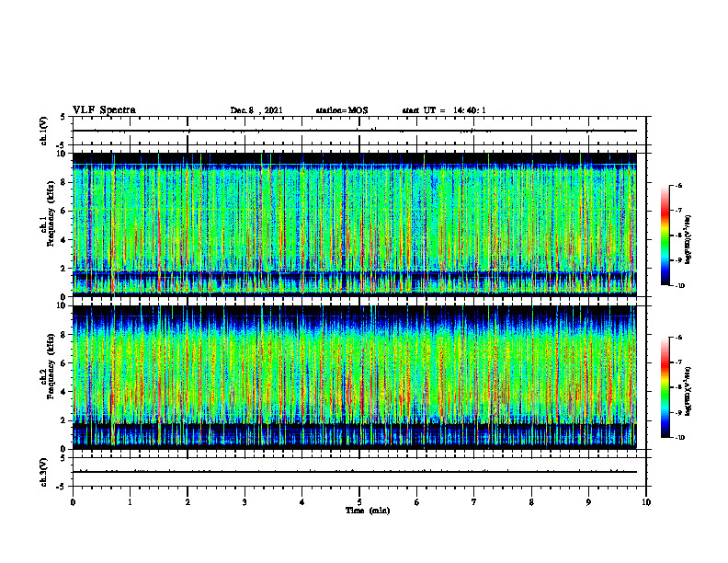Viewport: 728px width, 563px height.
Task: Click the "0" tick on the time axis
Action: pyautogui.click(x=73, y=502)
